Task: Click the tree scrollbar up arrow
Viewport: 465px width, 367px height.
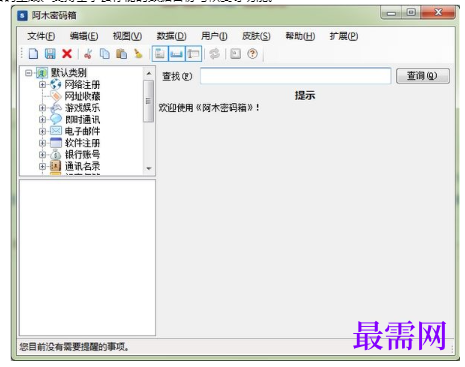Action: [149, 73]
